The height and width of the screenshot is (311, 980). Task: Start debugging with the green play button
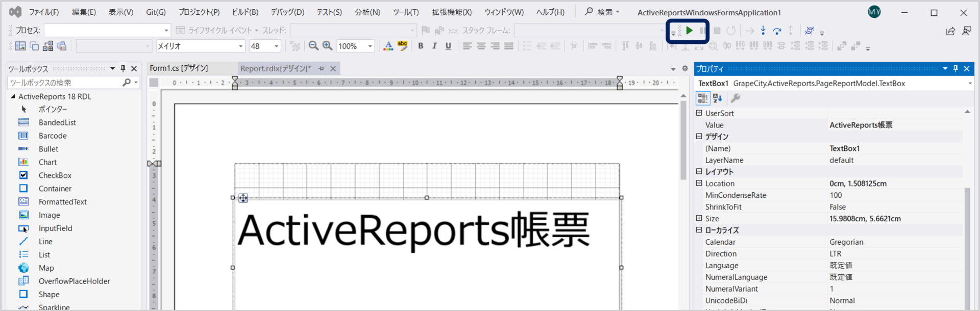[689, 31]
